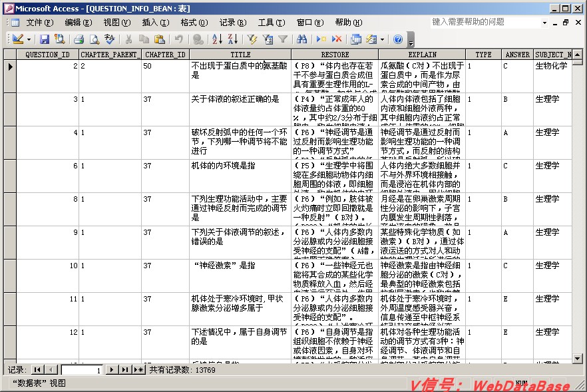
Task: Go to the previous record button
Action: click(x=51, y=370)
